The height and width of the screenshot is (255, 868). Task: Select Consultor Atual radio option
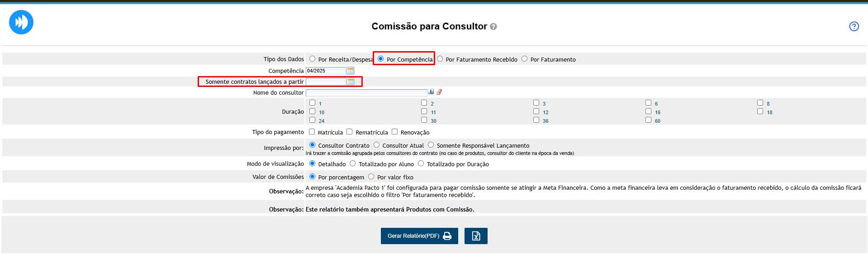point(376,145)
